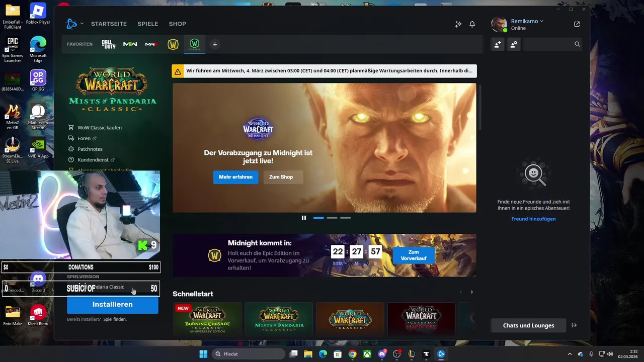
Task: Open Mists of Pandaria Classic tile
Action: click(x=279, y=319)
